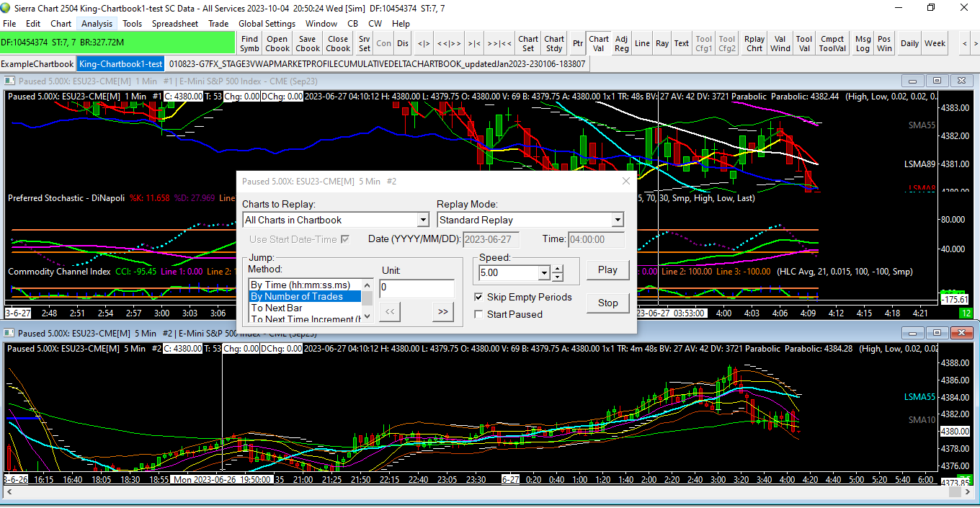Viewport: 980px width, 508px height.
Task: Click the <<|>> toolbar button
Action: coord(448,43)
